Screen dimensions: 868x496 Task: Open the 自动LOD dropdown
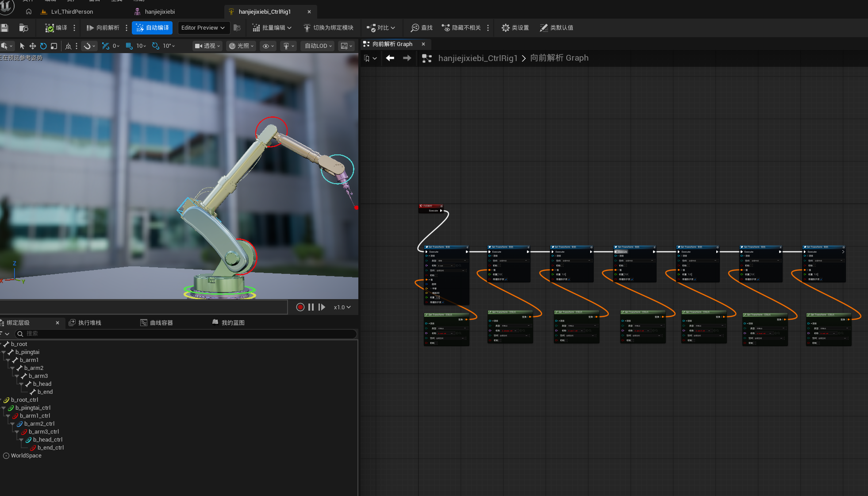point(318,46)
